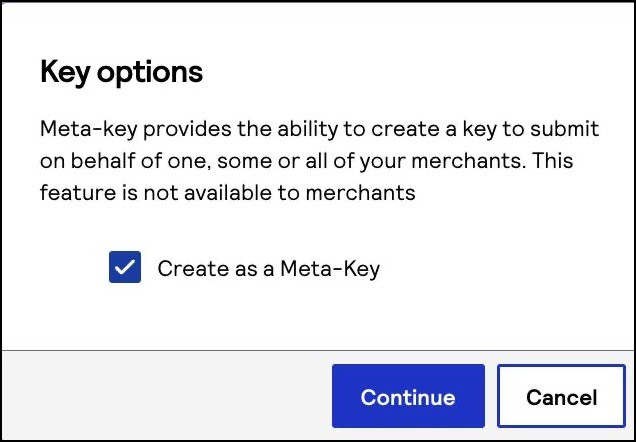
Task: Click the blue checked box icon
Action: (125, 268)
